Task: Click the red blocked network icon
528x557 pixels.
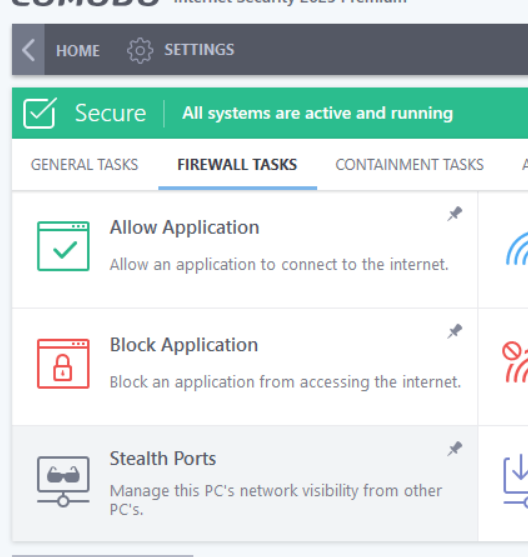Action: click(515, 362)
